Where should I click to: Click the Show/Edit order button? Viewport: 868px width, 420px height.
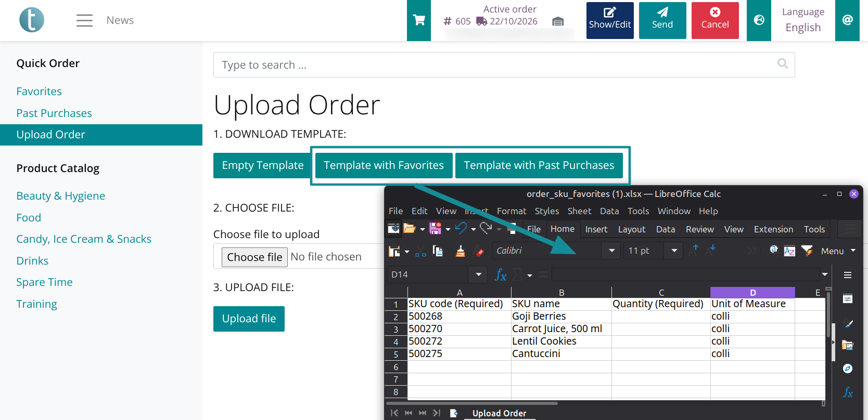(x=610, y=20)
